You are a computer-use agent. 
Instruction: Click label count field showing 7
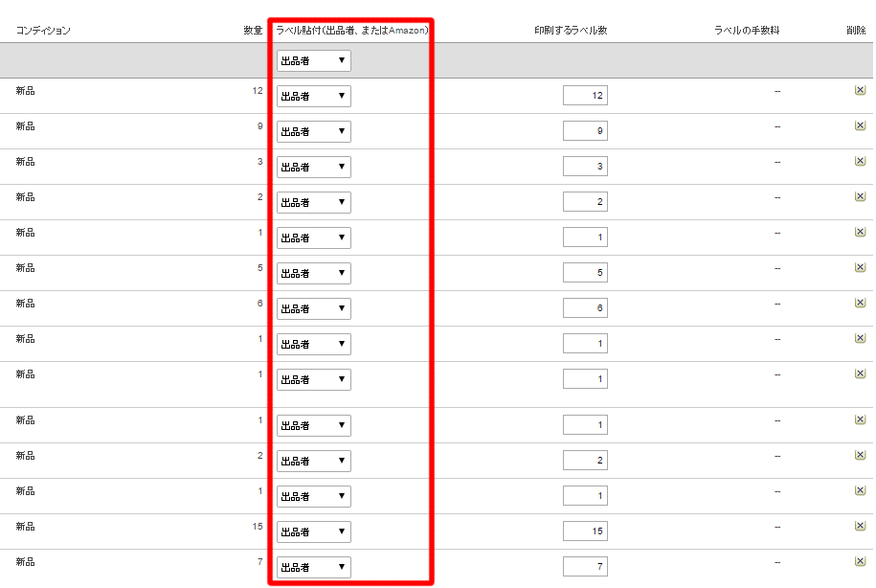(585, 566)
